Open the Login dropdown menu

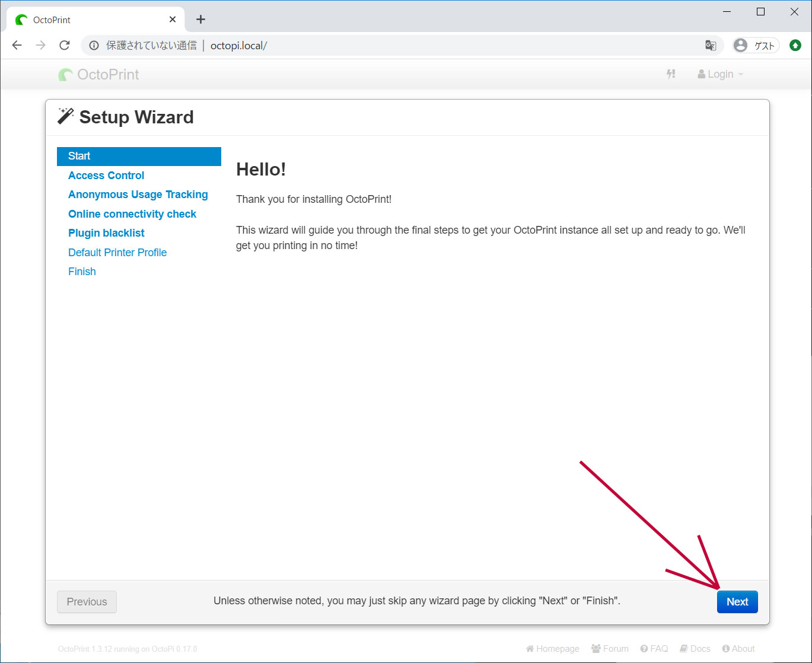coord(720,74)
